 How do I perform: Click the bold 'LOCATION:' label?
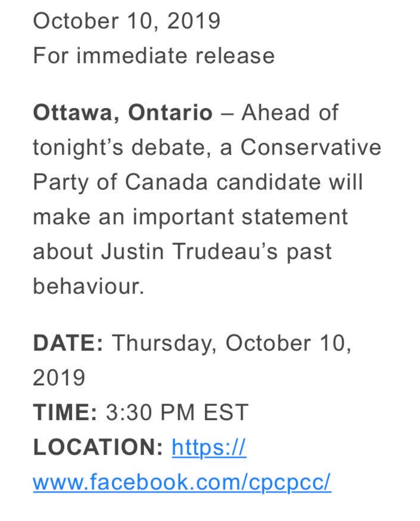[98, 447]
